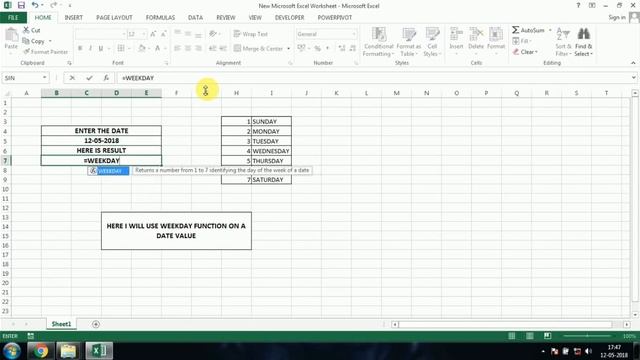Screen dimensions: 640x360
Task: Click the Enter checkmark in formula bar
Action: [x=89, y=78]
